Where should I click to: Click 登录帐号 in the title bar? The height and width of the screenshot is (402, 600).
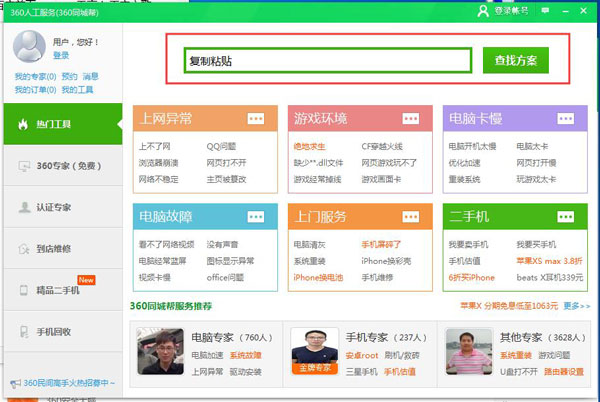pyautogui.click(x=511, y=11)
